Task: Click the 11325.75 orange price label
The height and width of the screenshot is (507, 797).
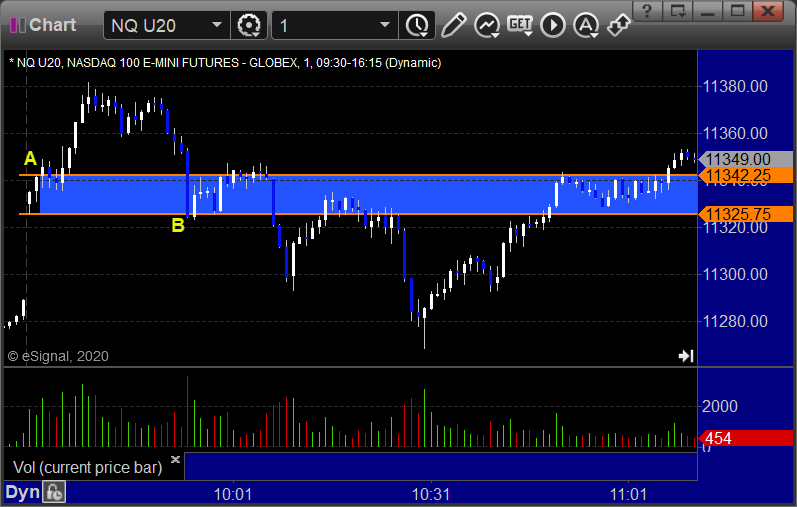Action: tap(746, 214)
